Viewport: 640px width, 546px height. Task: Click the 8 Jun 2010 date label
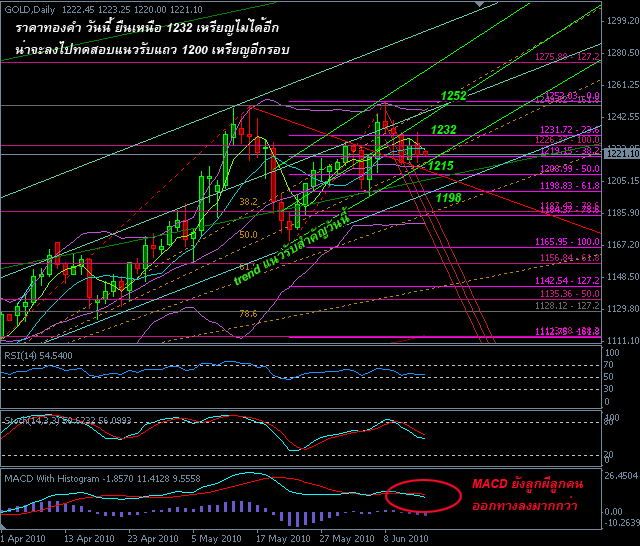coord(406,539)
